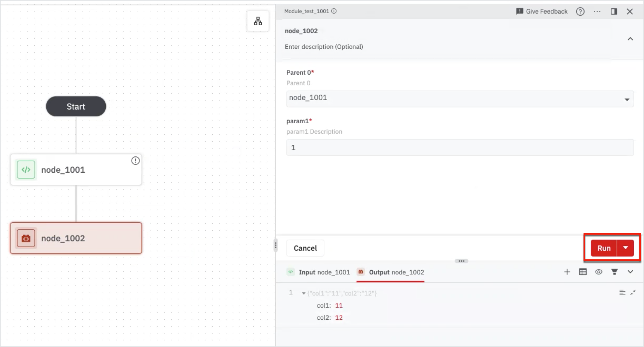The height and width of the screenshot is (347, 644).
Task: Click the plus icon in output toolbar
Action: click(x=567, y=272)
